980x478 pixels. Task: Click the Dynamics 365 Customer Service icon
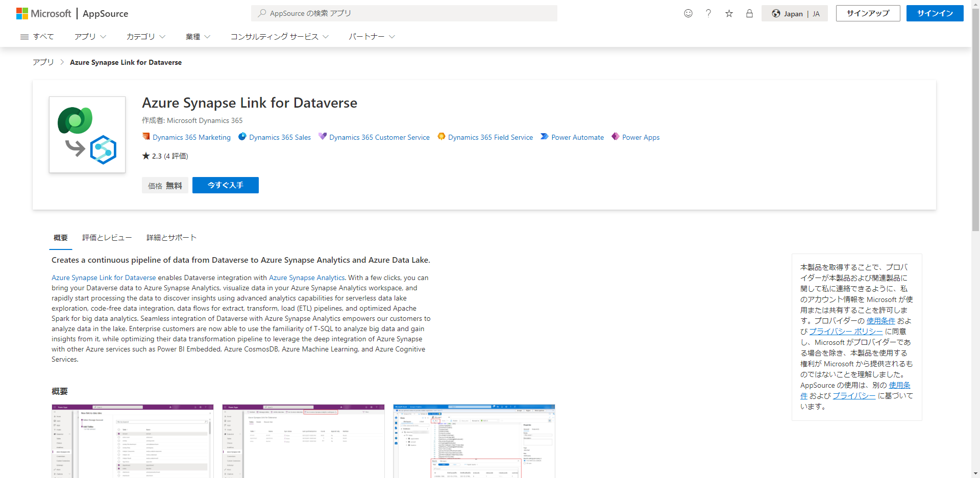pos(322,136)
